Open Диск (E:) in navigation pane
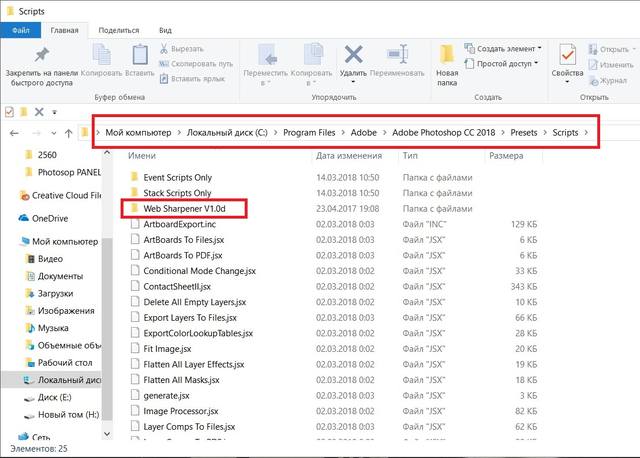The height and width of the screenshot is (458, 640). 48,397
